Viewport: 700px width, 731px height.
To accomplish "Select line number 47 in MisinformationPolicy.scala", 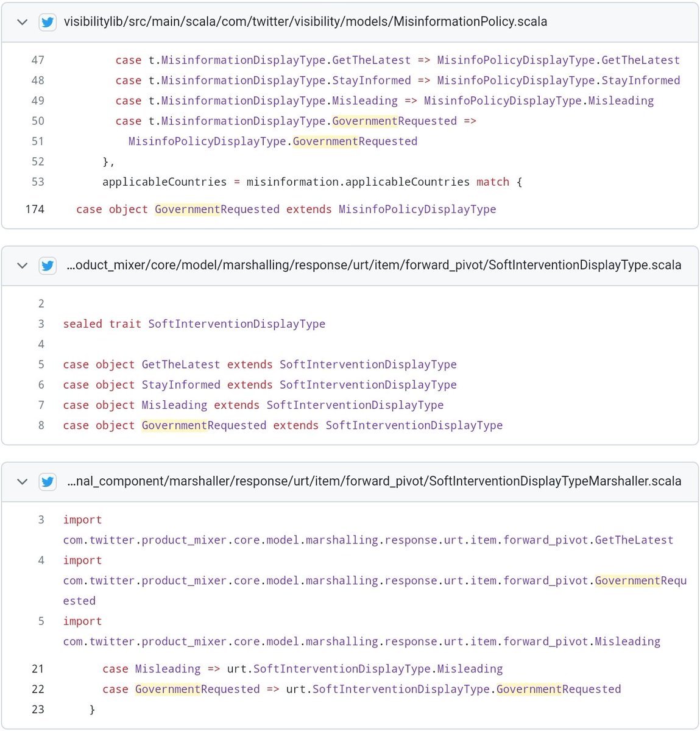I will [38, 60].
